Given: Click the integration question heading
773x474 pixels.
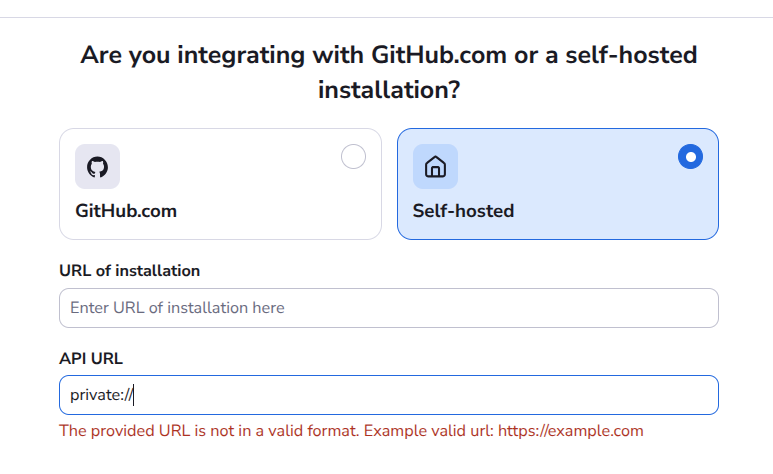Looking at the screenshot, I should (x=389, y=72).
